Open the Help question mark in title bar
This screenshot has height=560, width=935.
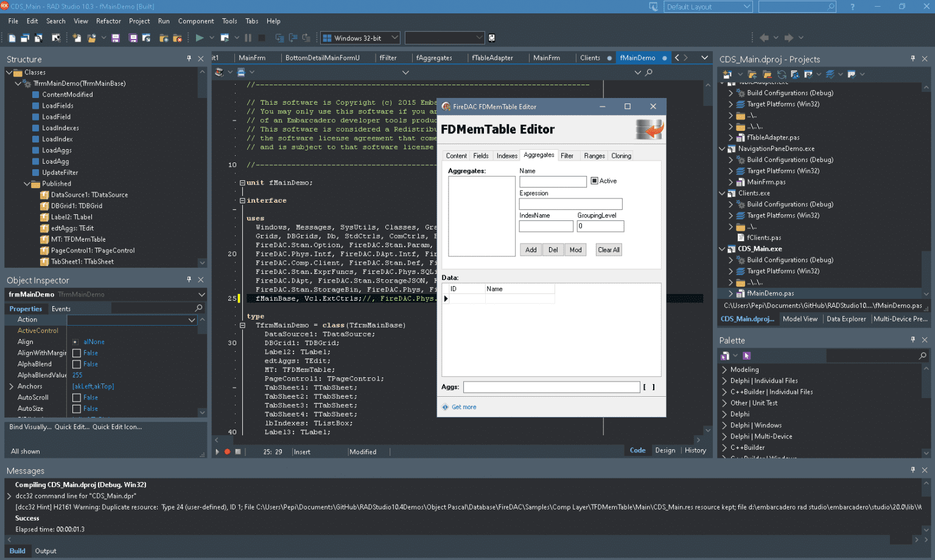[852, 7]
